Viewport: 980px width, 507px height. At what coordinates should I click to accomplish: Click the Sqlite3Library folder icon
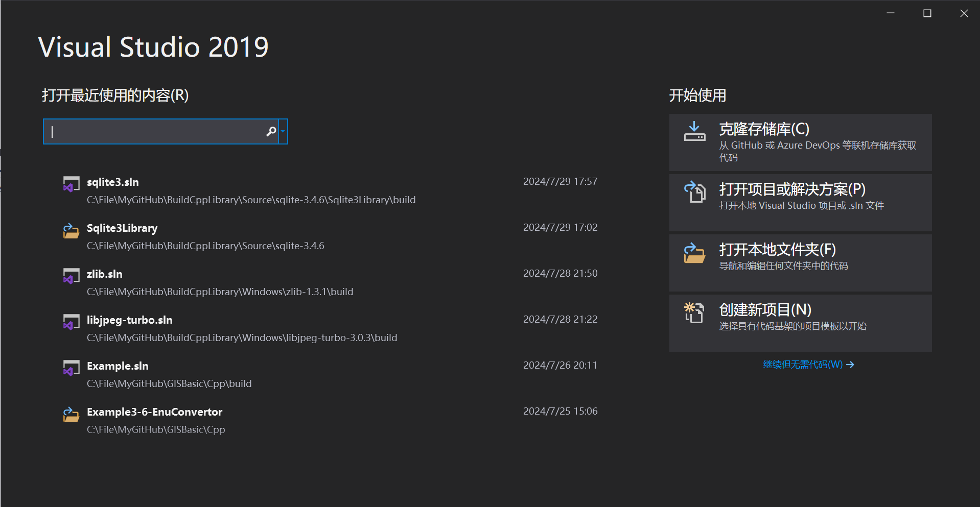[x=71, y=230]
